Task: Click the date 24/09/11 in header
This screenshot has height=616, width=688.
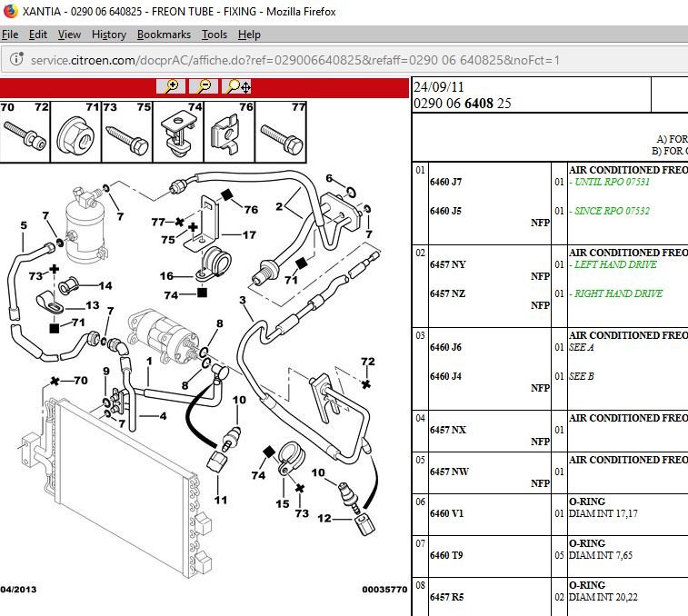Action: (x=439, y=87)
